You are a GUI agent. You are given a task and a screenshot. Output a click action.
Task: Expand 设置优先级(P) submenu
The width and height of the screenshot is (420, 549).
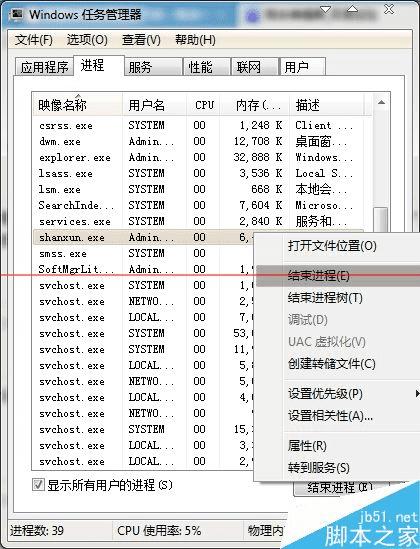337,394
